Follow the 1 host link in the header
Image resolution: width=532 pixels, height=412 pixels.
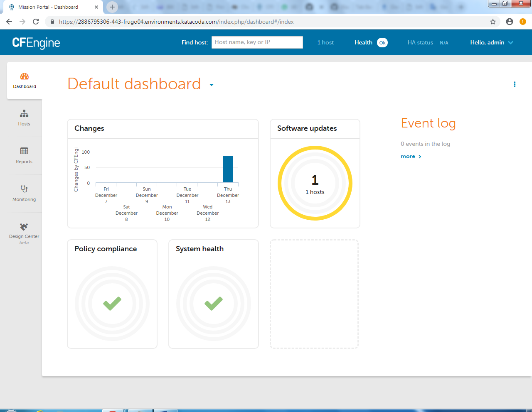click(325, 42)
